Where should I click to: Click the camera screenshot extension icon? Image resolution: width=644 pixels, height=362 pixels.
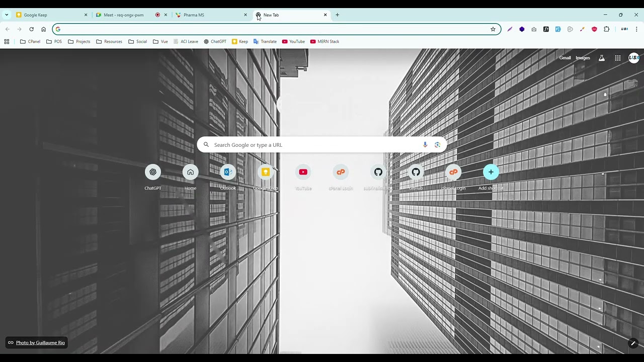click(x=534, y=29)
